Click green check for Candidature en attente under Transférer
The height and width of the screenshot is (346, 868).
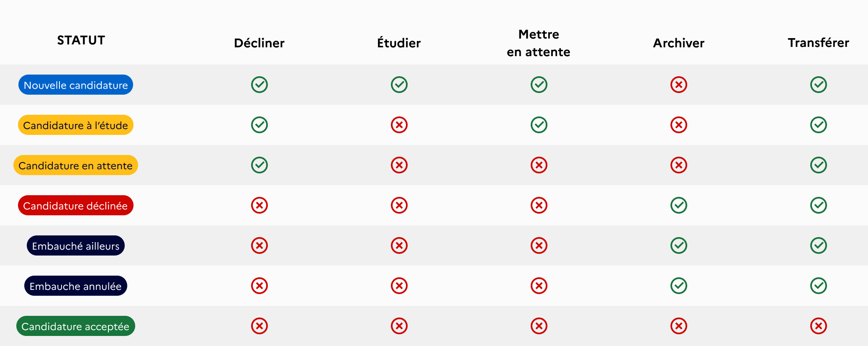(819, 165)
